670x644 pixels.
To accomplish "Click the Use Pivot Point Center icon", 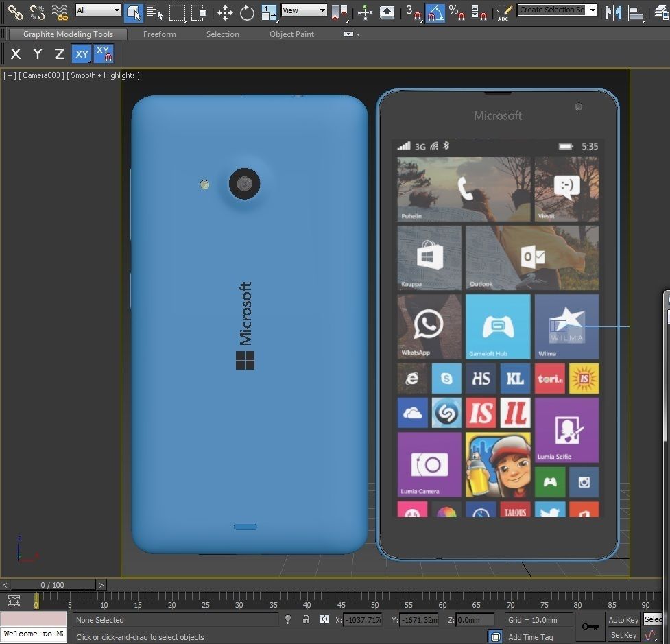I will tap(339, 13).
